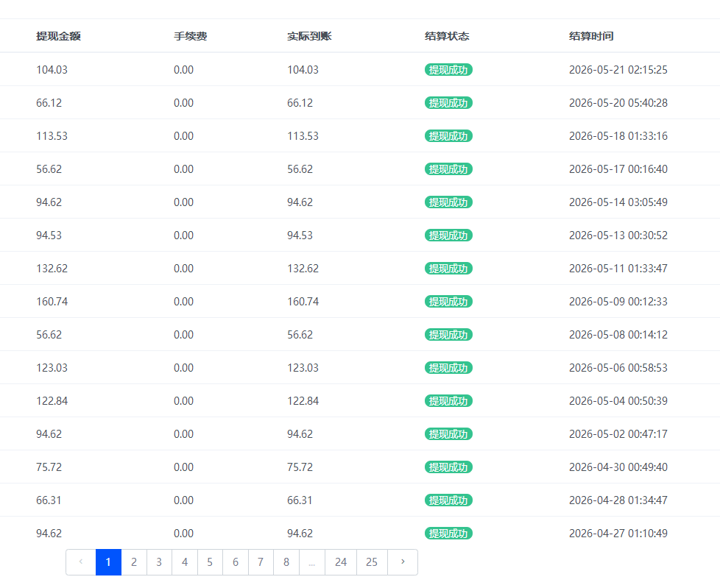Click the 结算时间 column header
Image resolution: width=720 pixels, height=588 pixels.
591,36
